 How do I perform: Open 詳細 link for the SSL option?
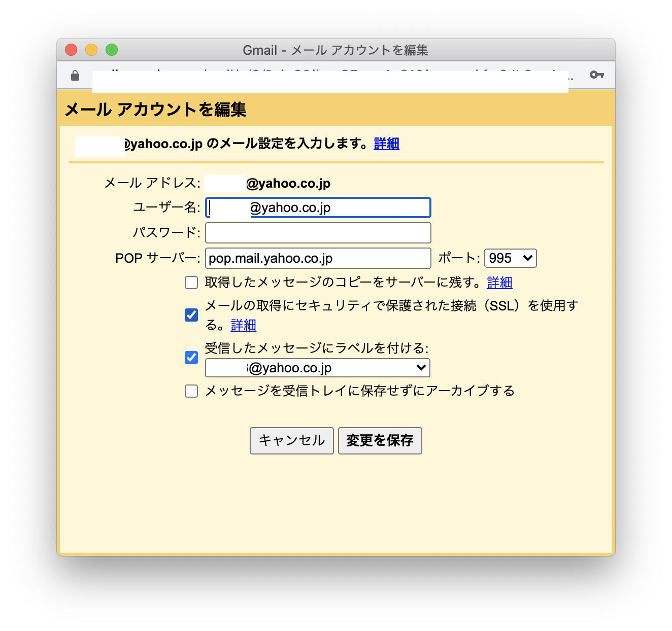(x=244, y=325)
